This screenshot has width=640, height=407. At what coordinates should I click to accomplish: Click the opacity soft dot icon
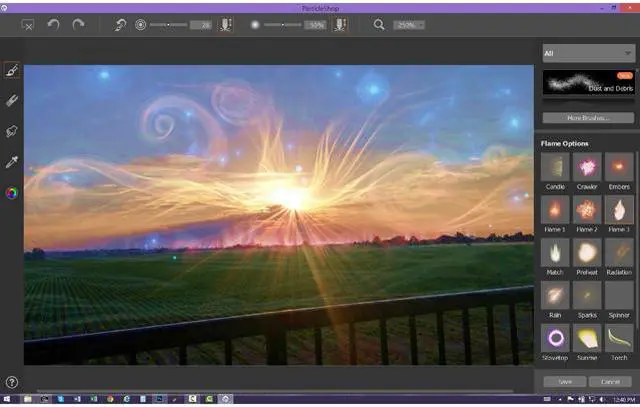coord(255,25)
